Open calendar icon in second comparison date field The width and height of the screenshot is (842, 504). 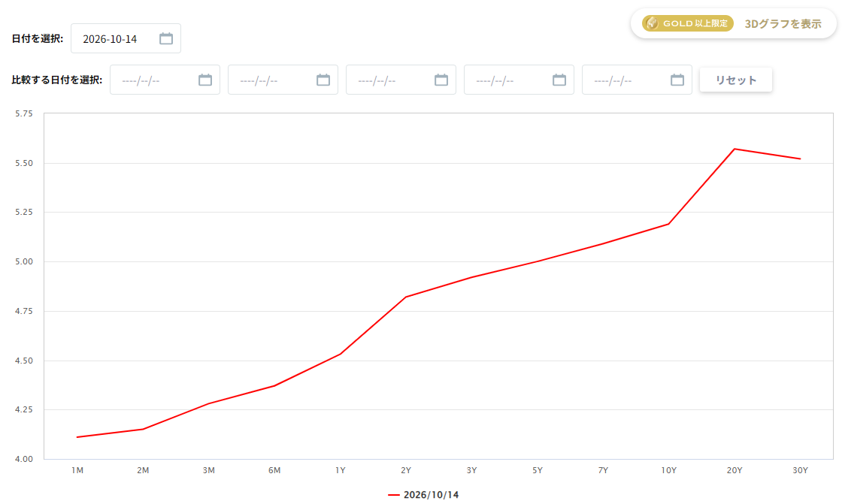323,80
